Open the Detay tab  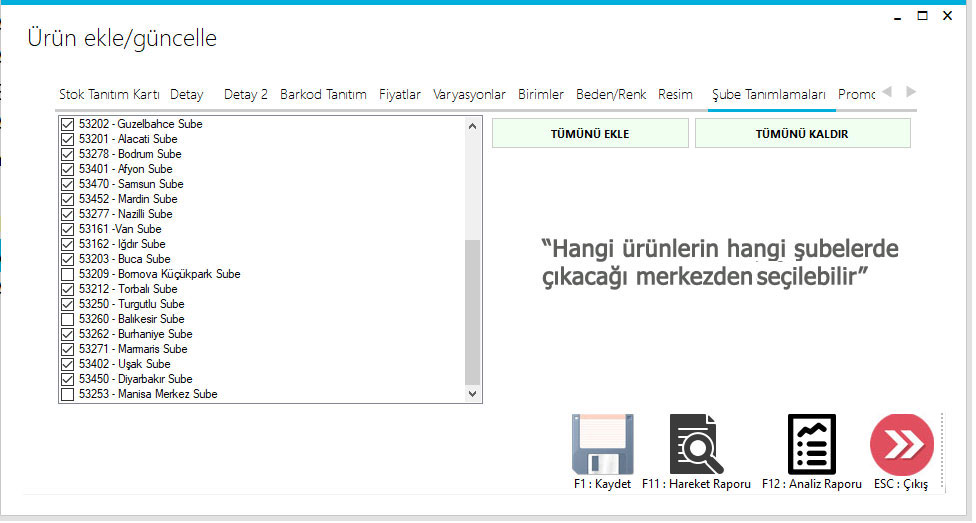pos(187,95)
